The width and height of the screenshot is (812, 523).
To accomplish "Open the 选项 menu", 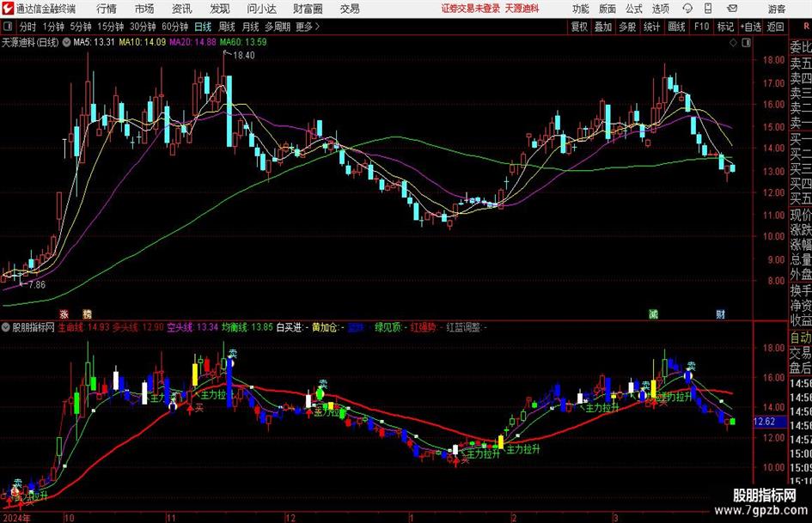I will coord(660,9).
